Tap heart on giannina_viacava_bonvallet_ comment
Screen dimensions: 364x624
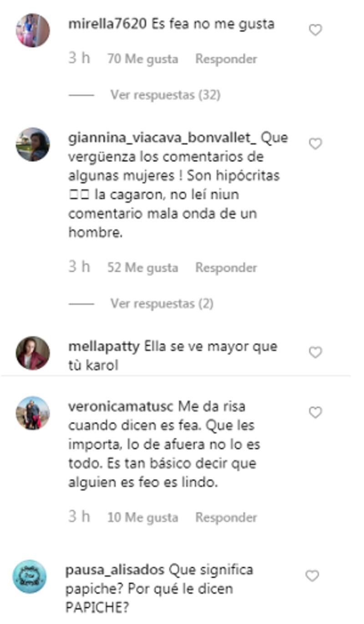pos(315,144)
